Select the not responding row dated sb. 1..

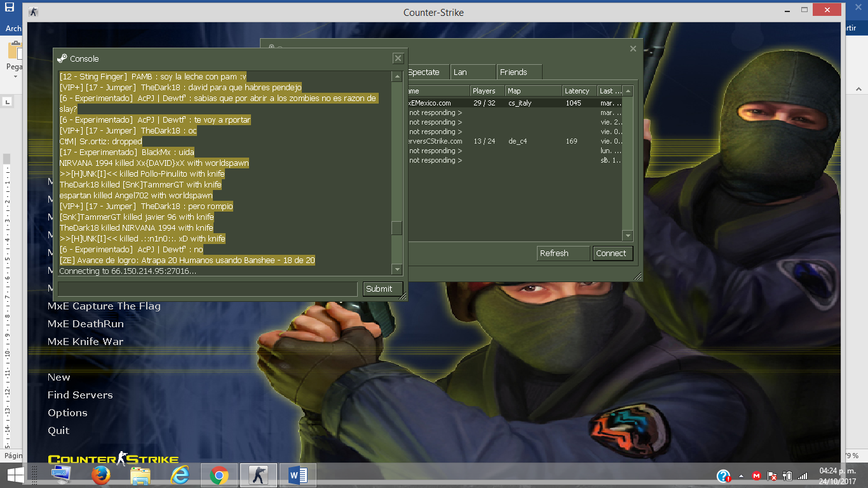(515, 160)
